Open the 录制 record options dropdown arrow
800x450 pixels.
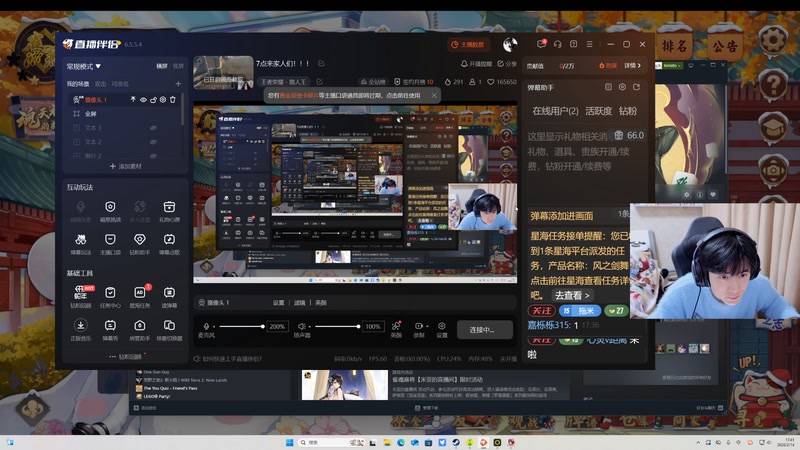point(427,326)
